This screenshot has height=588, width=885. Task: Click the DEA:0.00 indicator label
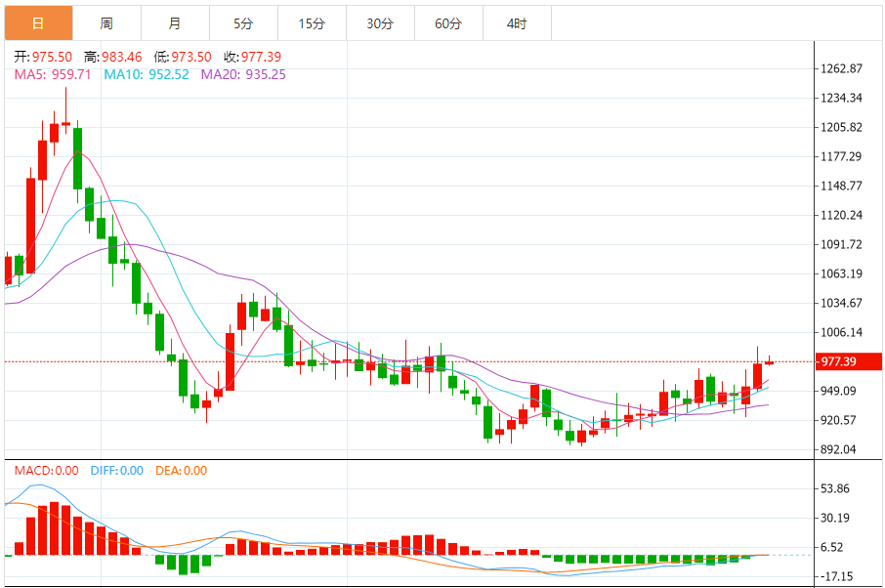181,471
